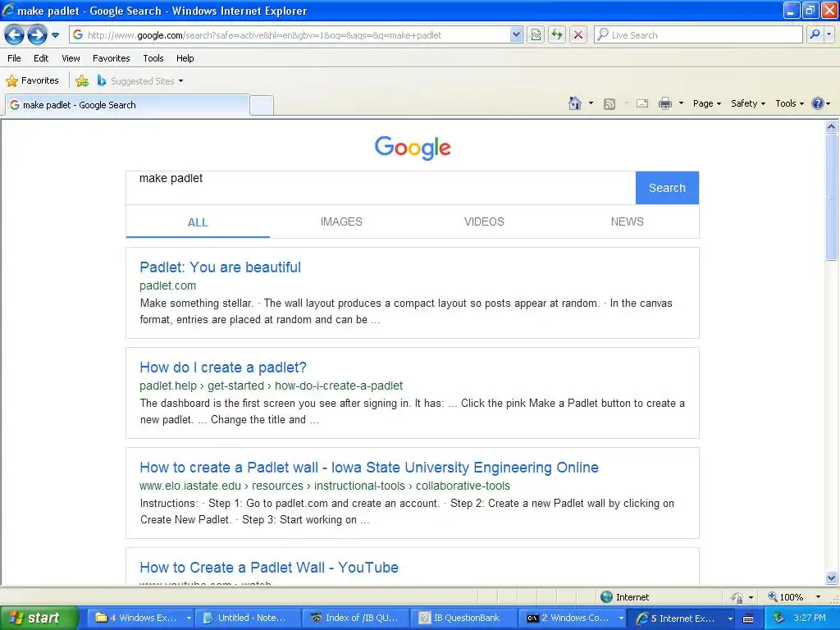Click the scrollbar up arrow

(x=832, y=127)
